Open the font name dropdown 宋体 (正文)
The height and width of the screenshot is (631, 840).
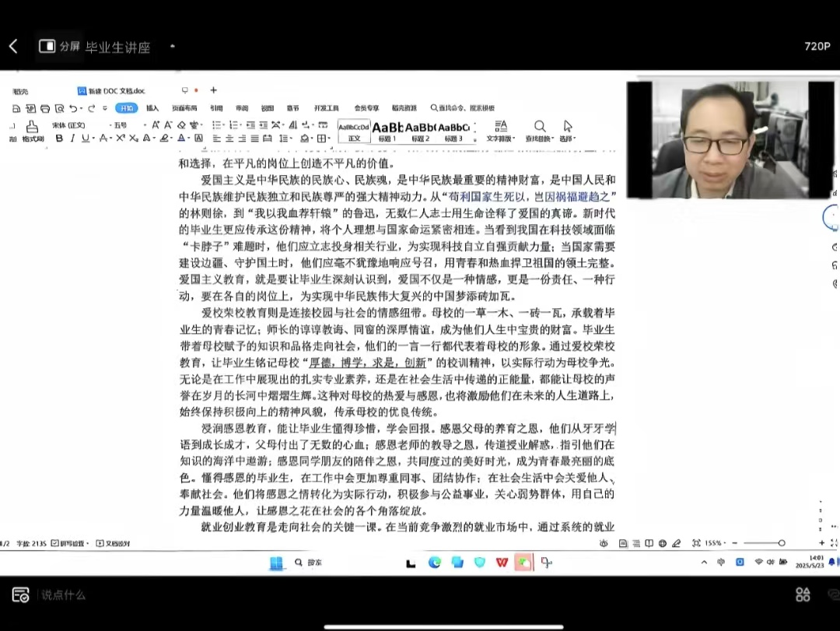72,124
